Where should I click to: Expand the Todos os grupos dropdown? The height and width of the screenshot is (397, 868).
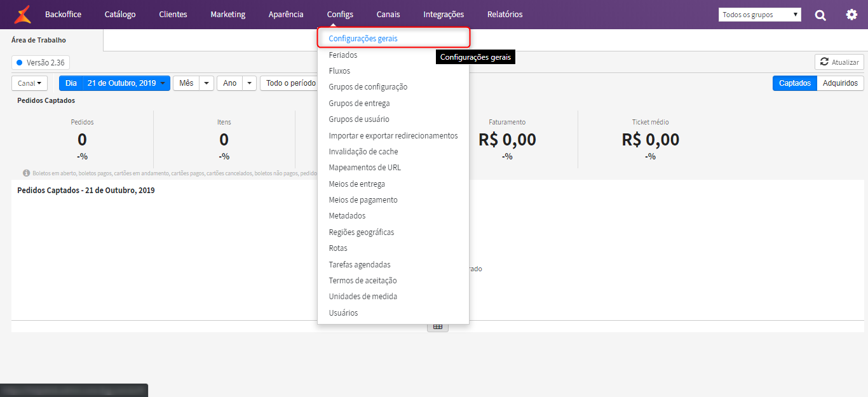tap(760, 15)
